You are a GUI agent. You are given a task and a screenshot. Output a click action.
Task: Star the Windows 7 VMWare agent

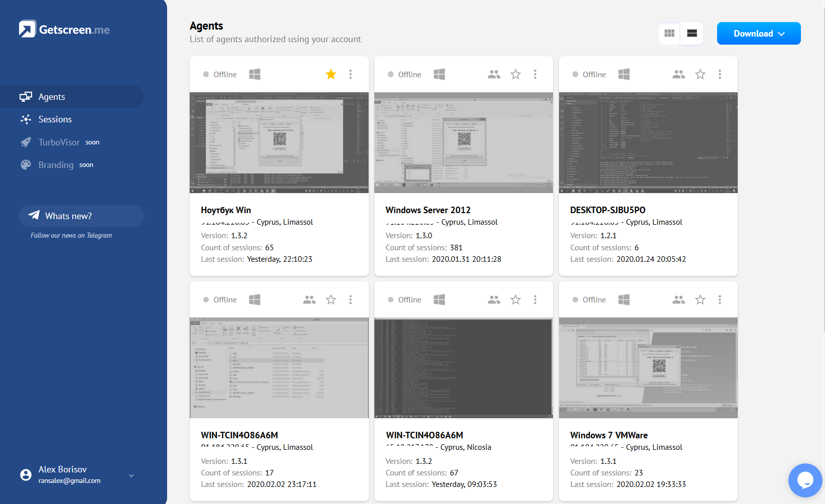tap(700, 299)
